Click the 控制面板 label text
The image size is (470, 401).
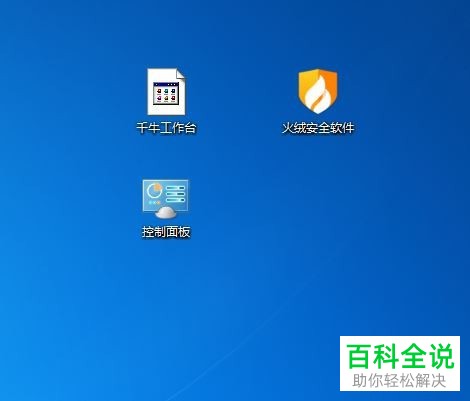pyautogui.click(x=166, y=232)
